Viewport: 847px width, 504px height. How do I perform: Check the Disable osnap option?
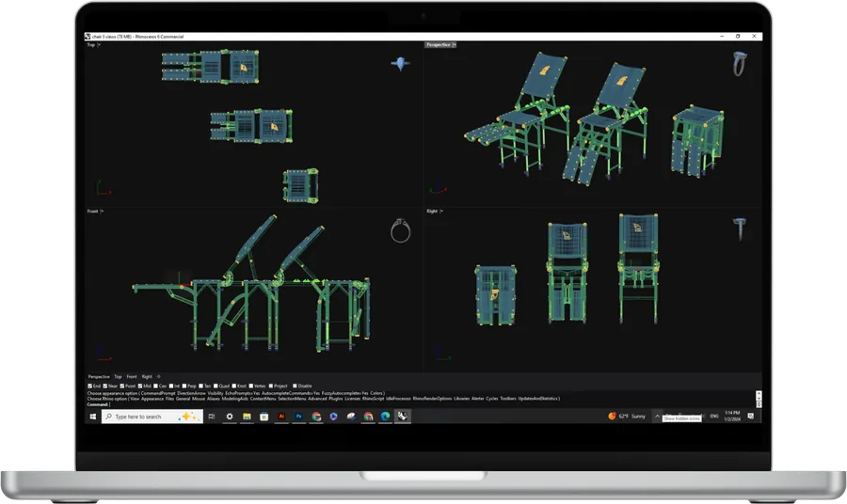(295, 386)
